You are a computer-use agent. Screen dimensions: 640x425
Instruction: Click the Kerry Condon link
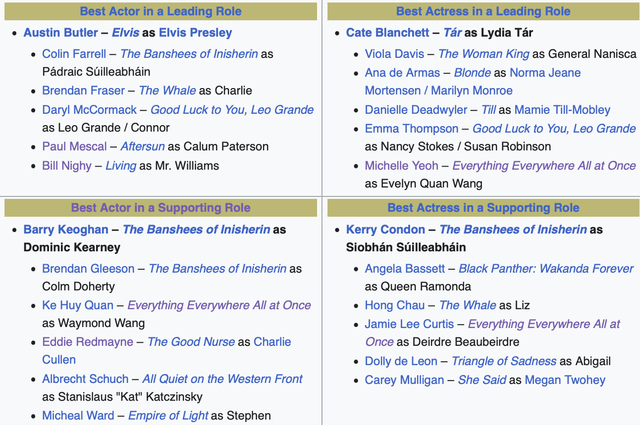385,229
